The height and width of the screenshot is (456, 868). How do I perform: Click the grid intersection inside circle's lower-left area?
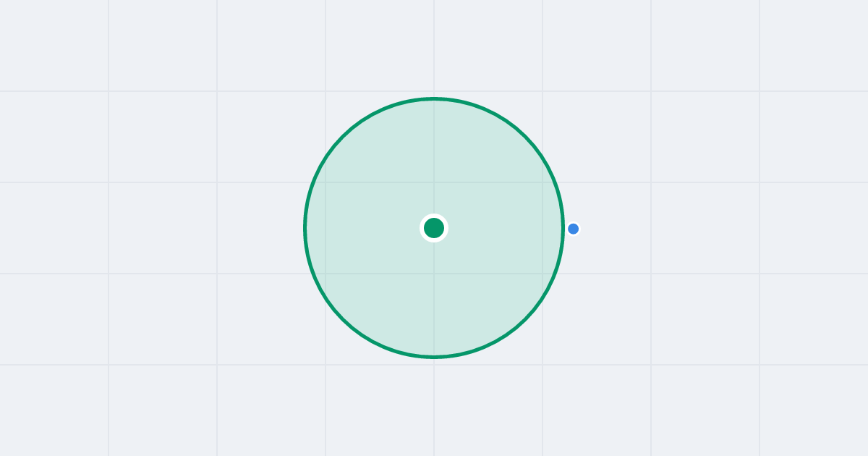click(x=325, y=274)
